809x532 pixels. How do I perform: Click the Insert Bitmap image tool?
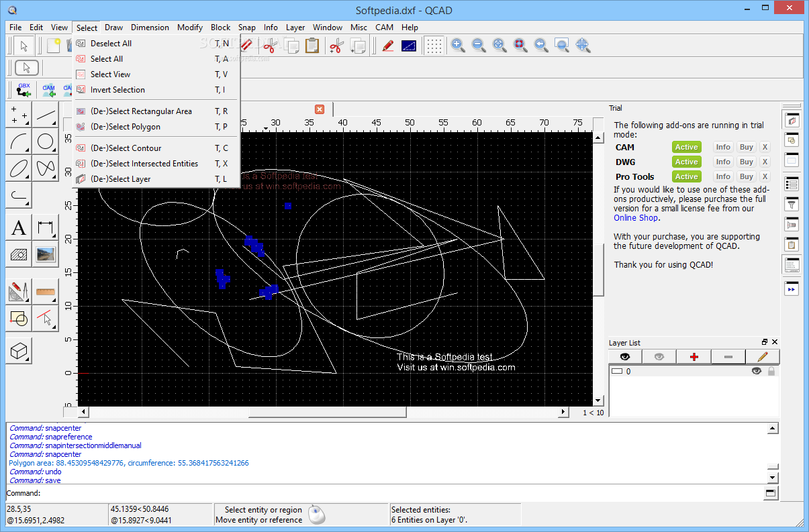(x=46, y=254)
